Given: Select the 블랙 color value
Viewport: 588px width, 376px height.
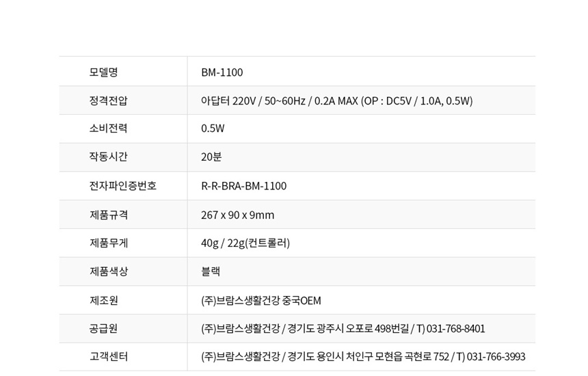Looking at the screenshot, I should pyautogui.click(x=211, y=271).
